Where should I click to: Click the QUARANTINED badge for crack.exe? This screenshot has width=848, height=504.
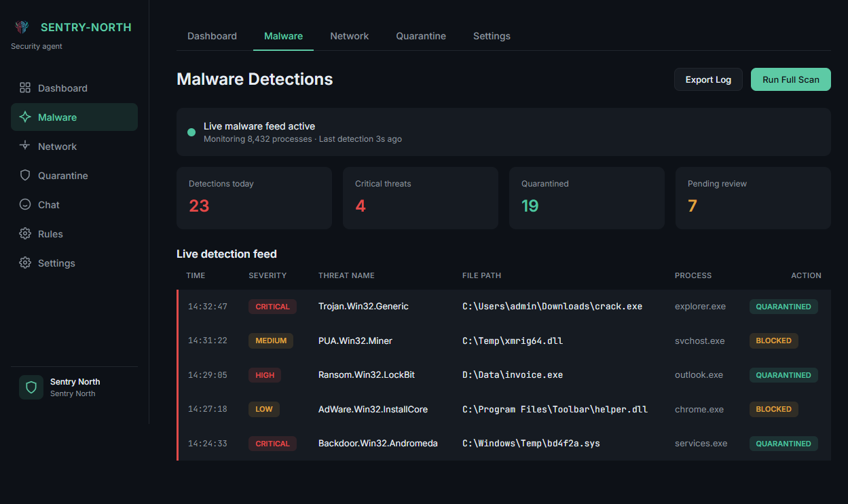coord(784,307)
